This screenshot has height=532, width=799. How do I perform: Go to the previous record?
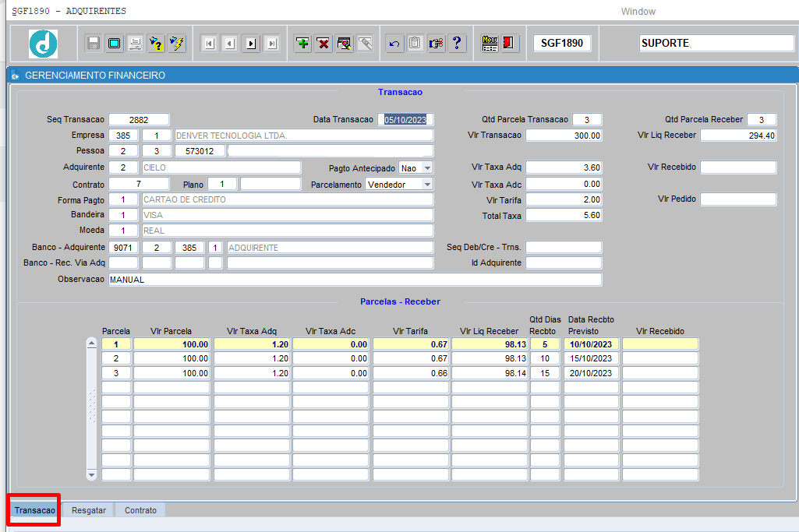230,44
